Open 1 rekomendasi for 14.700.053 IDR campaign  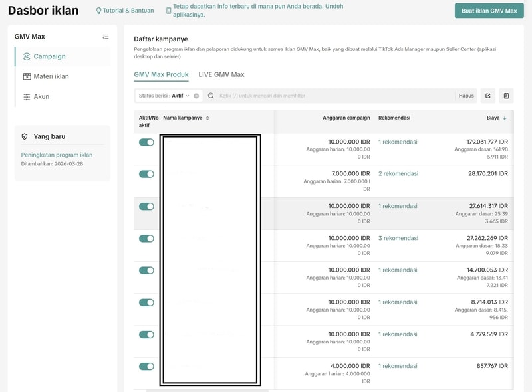click(x=398, y=270)
